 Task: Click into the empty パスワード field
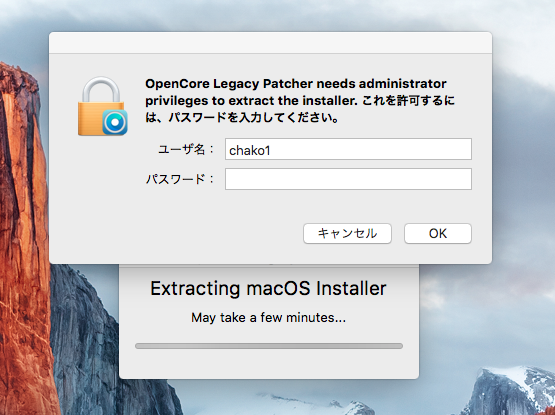(x=348, y=179)
